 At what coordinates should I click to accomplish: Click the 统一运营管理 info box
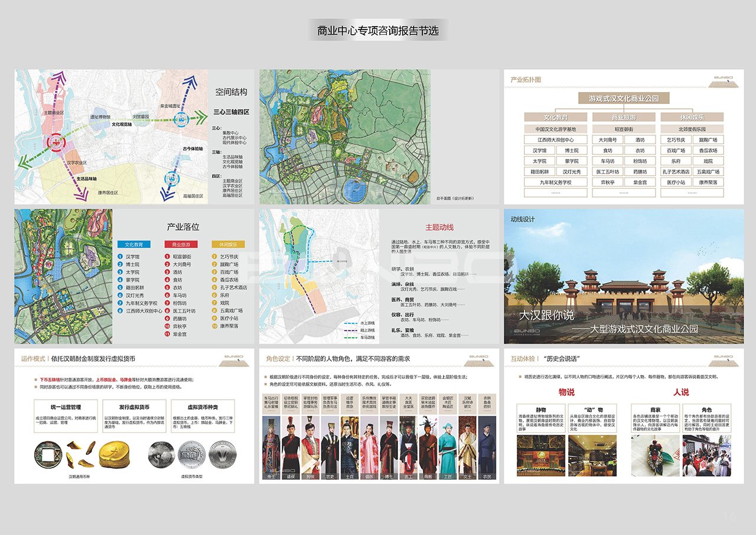[66, 417]
